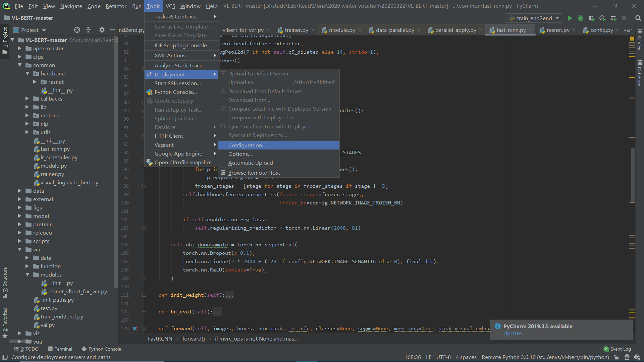Run with coverage icon in toolbar
This screenshot has height=362, width=644.
pos(591,18)
